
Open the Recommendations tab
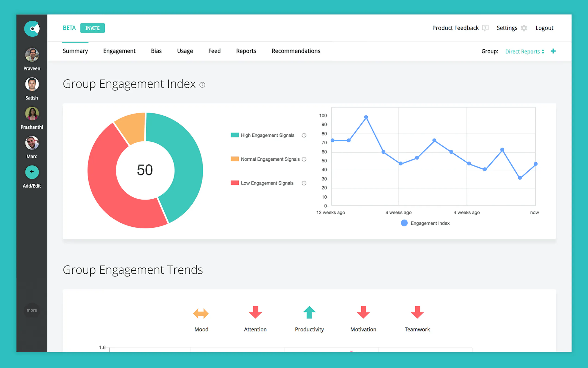click(296, 51)
